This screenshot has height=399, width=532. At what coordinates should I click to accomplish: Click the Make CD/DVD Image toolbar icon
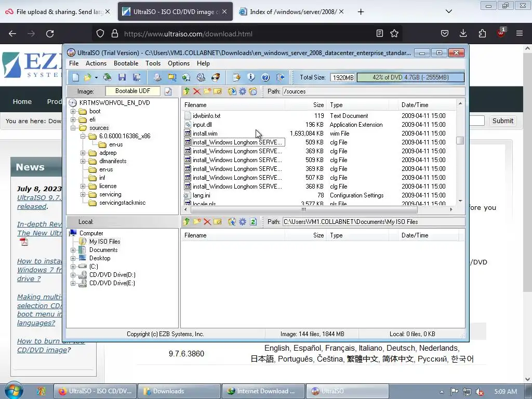point(157,77)
